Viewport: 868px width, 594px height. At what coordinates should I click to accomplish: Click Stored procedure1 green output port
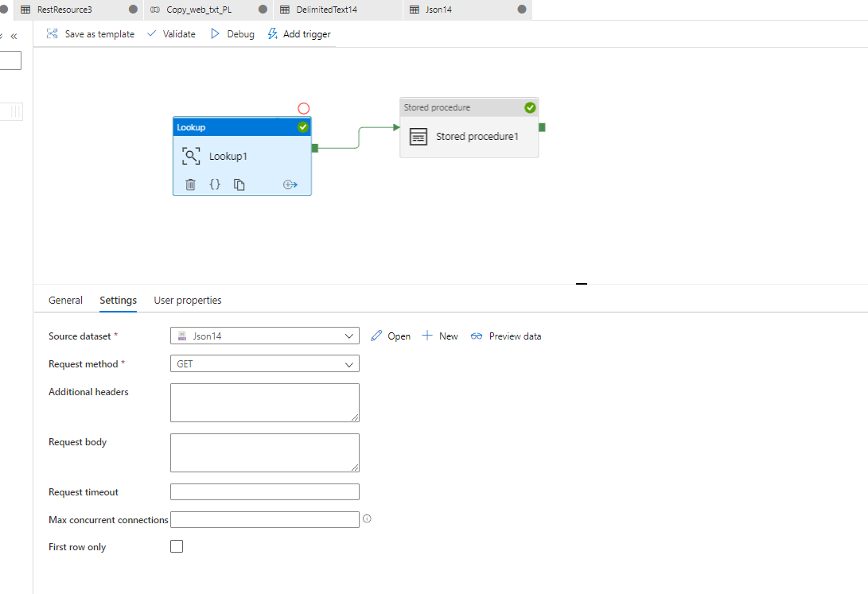coord(542,127)
